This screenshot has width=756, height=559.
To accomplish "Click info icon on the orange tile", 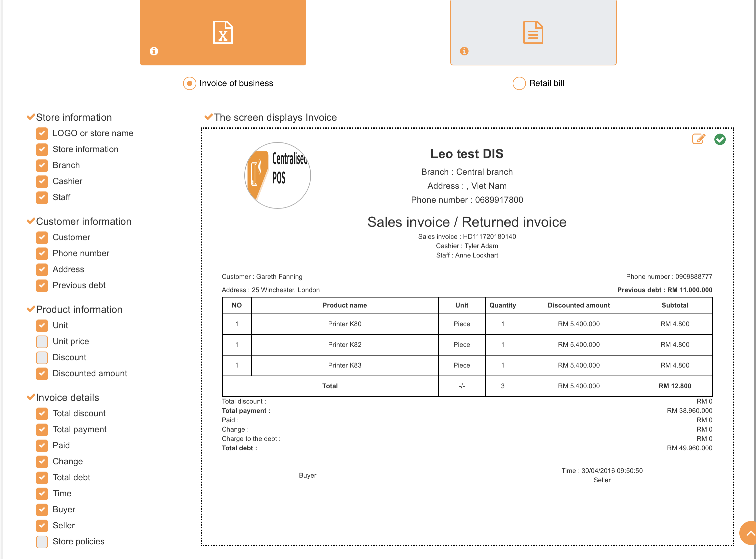I will 154,51.
